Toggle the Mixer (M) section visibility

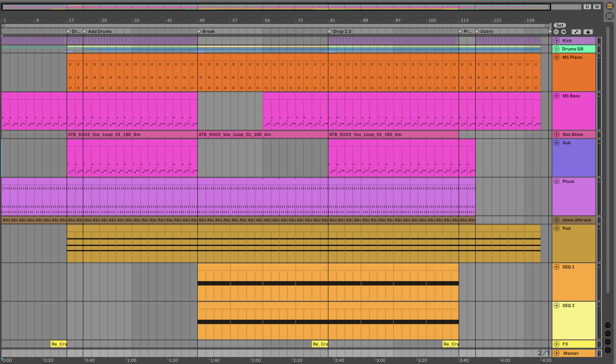tap(608, 342)
